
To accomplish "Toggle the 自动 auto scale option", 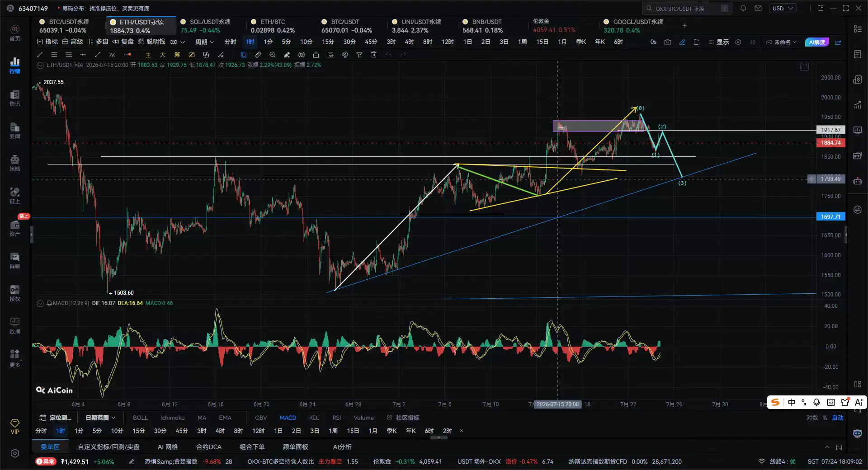I will click(x=838, y=418).
